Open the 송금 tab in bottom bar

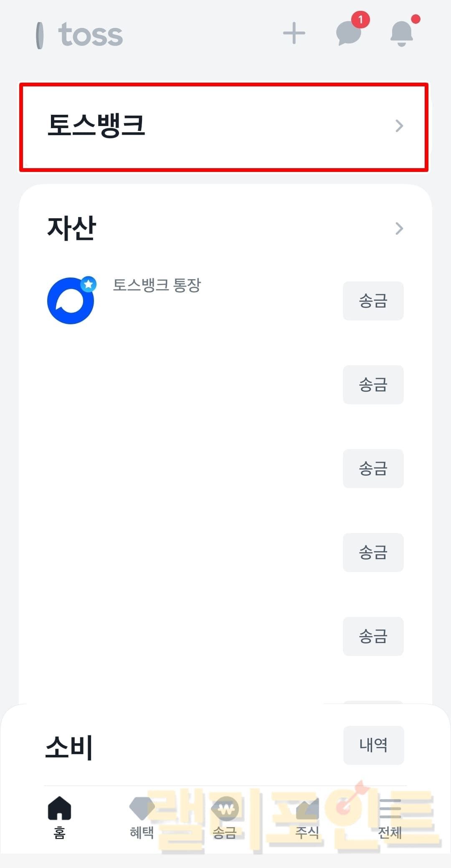pyautogui.click(x=225, y=817)
